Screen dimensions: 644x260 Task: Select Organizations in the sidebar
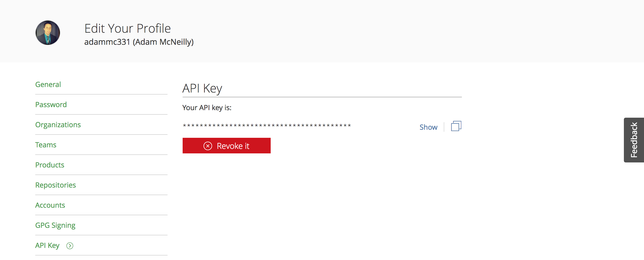coord(58,125)
